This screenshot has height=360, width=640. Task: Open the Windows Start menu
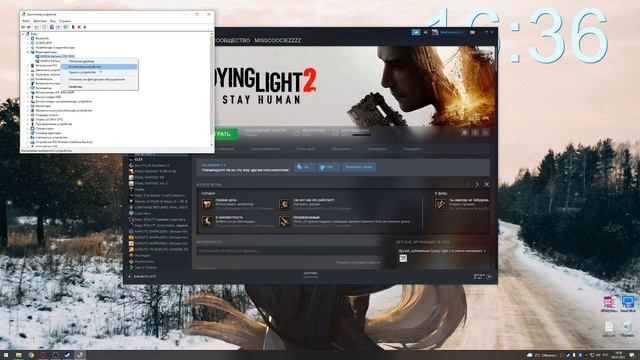click(x=6, y=355)
